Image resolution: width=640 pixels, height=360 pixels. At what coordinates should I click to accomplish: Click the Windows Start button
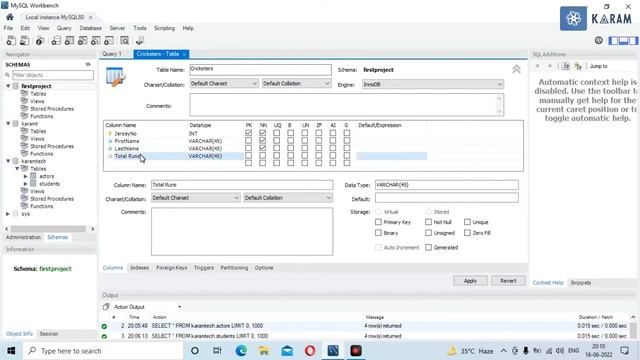[11, 351]
